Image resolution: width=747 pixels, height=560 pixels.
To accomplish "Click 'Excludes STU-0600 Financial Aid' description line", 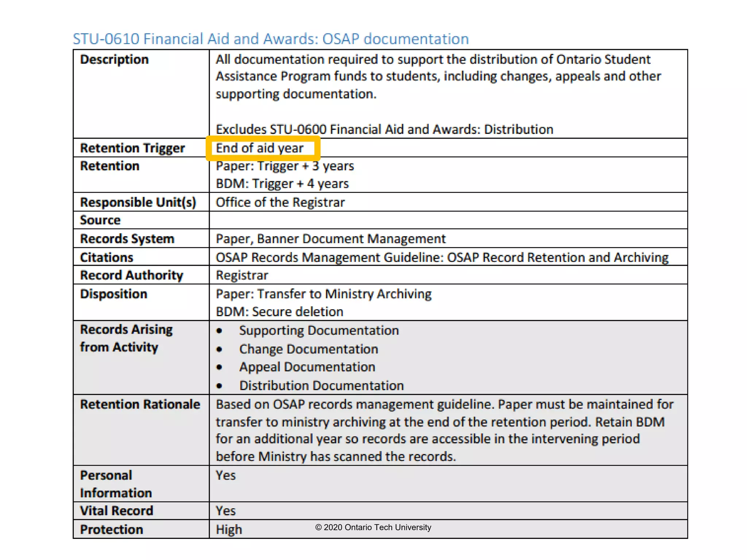I will coord(384,129).
